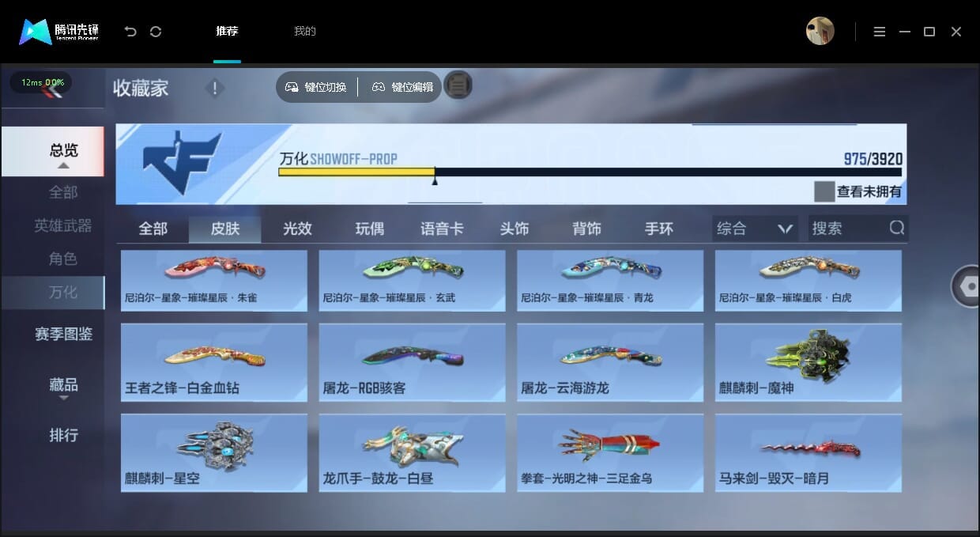Open 赛季图鉴 in the sidebar

[x=63, y=335]
